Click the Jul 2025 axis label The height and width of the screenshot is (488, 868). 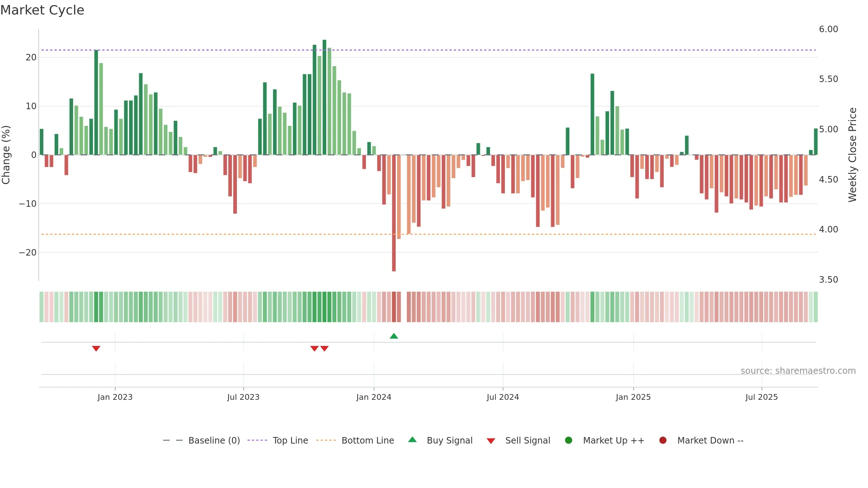click(762, 397)
